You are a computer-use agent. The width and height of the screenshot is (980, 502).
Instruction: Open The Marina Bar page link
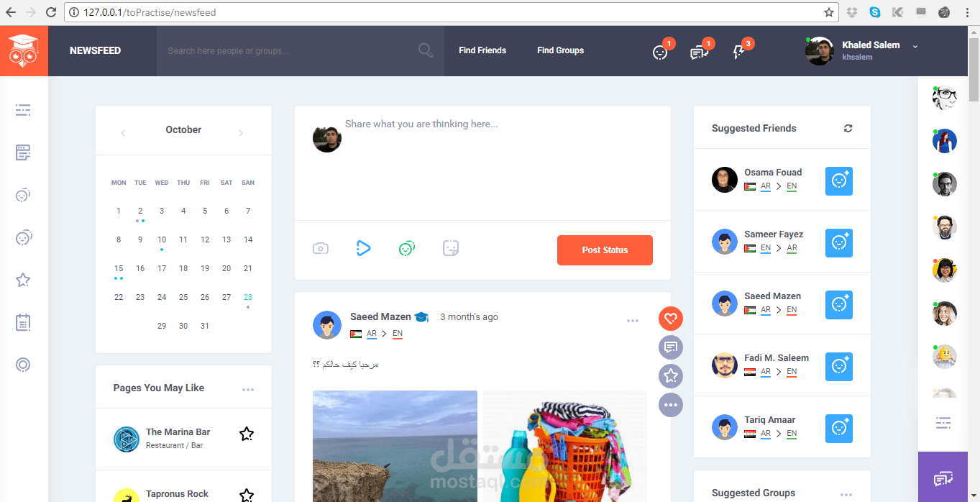178,432
